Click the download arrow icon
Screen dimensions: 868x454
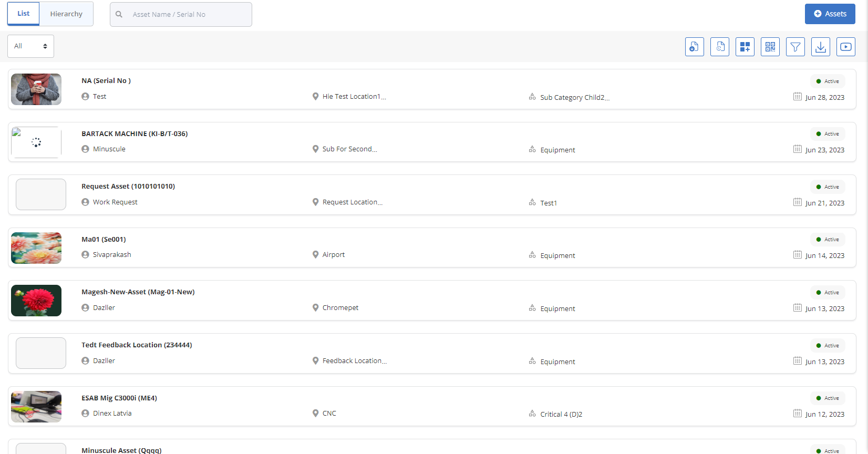820,47
